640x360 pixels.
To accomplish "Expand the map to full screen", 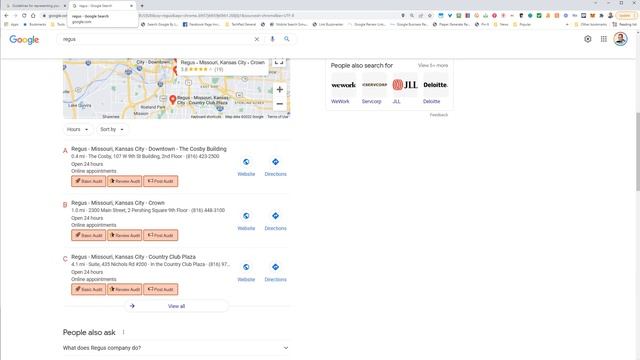I will (x=279, y=62).
